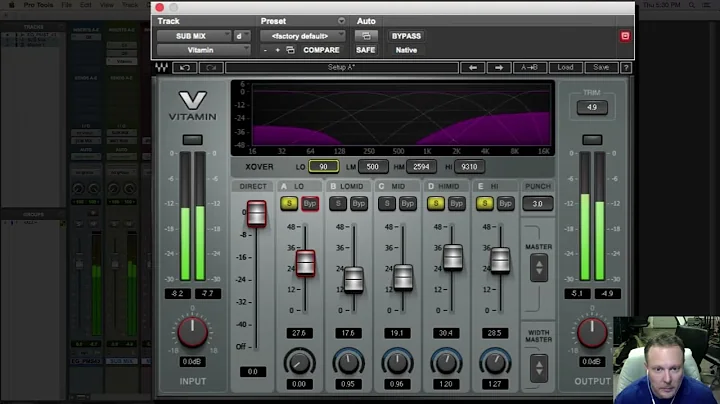The image size is (720, 404).
Task: Click the BYPASS button in plugin header
Action: 406,36
